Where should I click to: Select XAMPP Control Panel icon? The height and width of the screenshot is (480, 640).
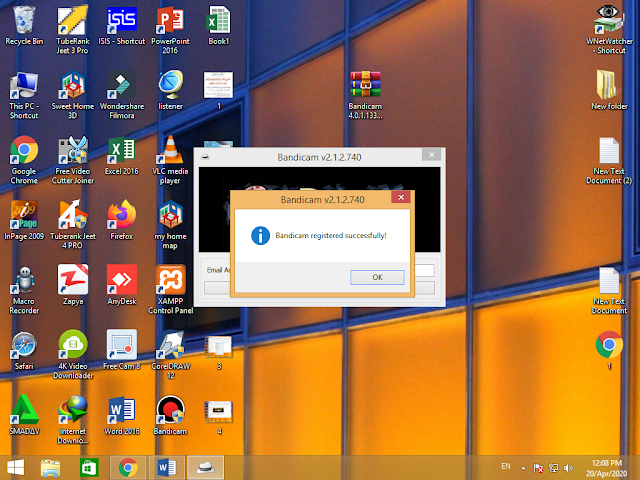point(170,289)
